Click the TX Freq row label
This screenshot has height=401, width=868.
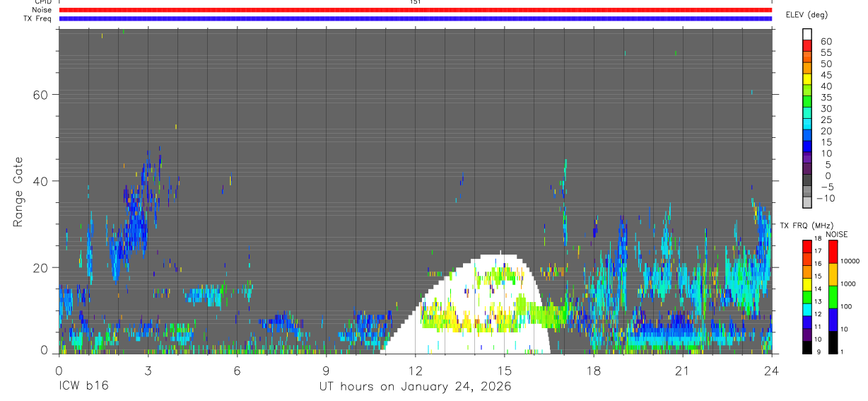click(39, 18)
